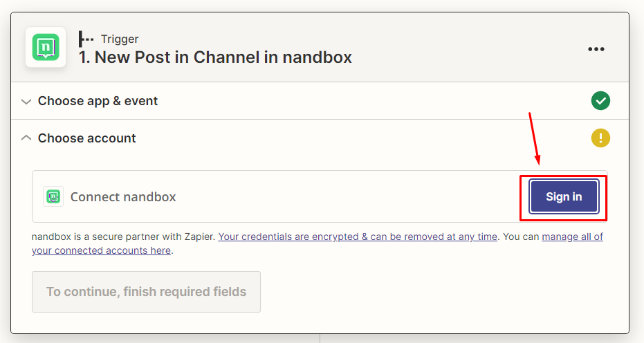Image resolution: width=644 pixels, height=343 pixels.
Task: Click the small nandbox icon beside Connect
Action: point(53,196)
